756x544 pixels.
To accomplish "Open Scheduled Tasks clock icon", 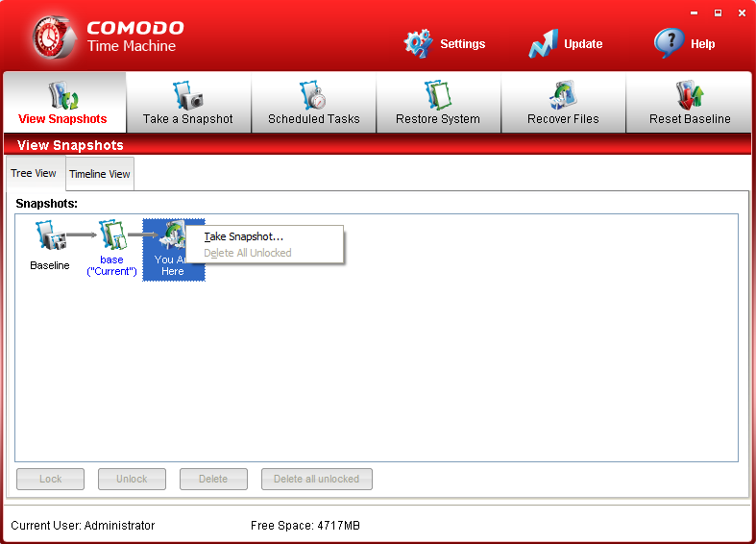I will click(313, 96).
